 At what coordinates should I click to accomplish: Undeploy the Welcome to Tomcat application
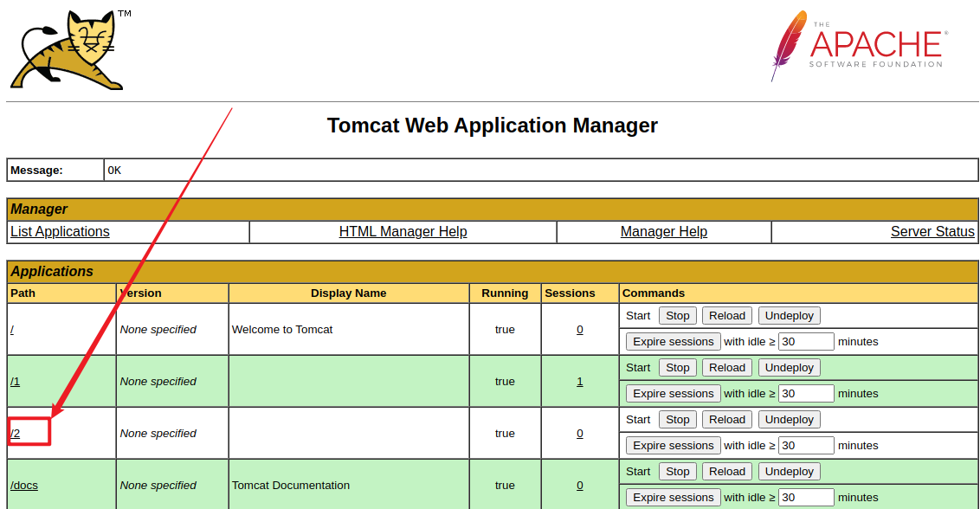[x=790, y=316]
